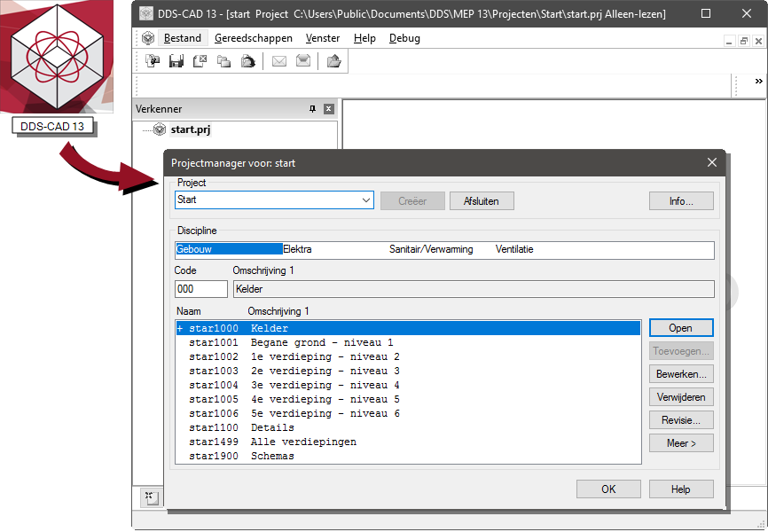Click the project manager toolbar icon
768x532 pixels.
(153, 61)
